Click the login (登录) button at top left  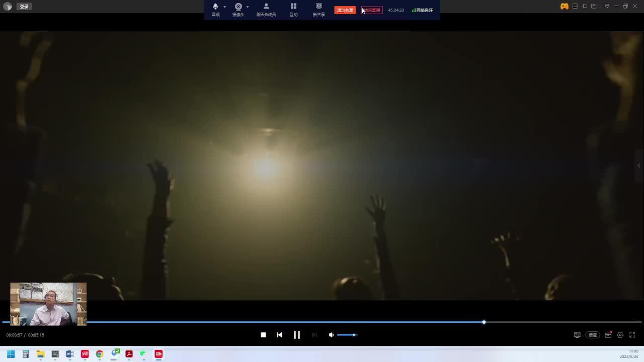tap(24, 7)
